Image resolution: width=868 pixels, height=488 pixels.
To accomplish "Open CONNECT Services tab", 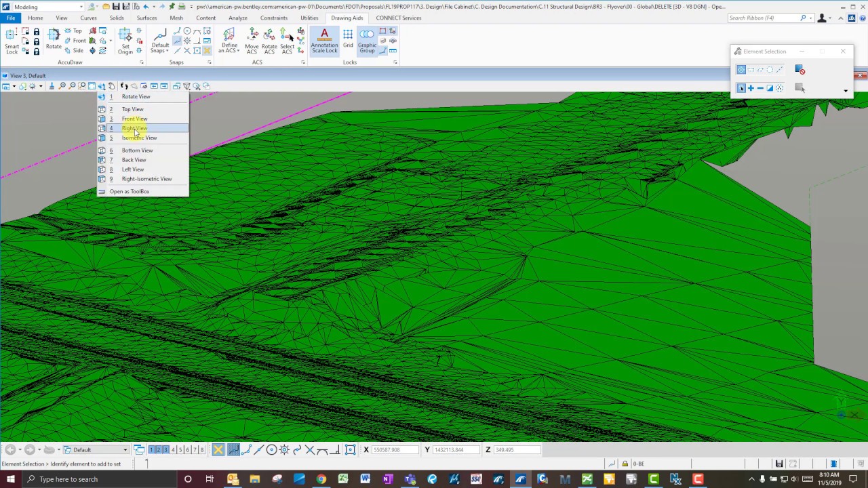I will pyautogui.click(x=399, y=18).
